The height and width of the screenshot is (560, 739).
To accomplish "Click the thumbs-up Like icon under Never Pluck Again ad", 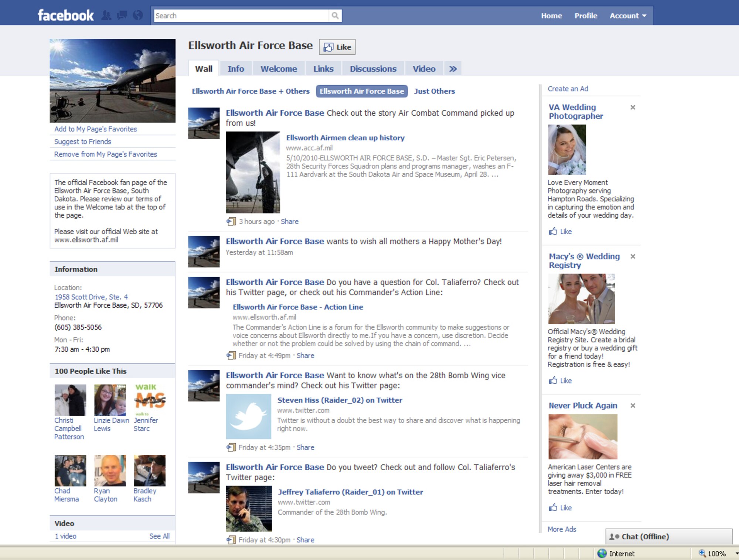I will click(x=553, y=507).
